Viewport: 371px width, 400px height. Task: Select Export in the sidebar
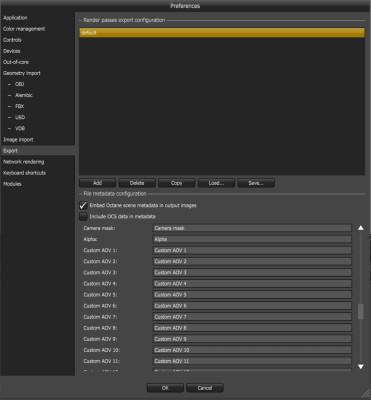click(x=38, y=151)
